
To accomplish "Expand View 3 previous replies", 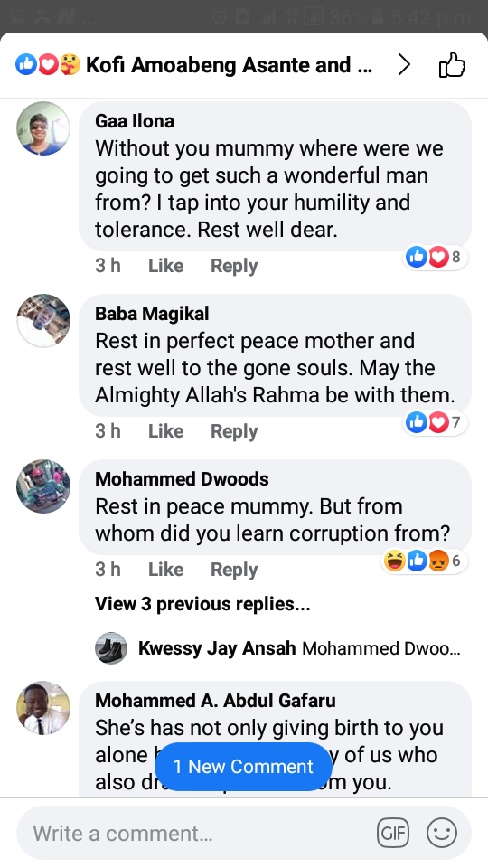I will [x=202, y=604].
